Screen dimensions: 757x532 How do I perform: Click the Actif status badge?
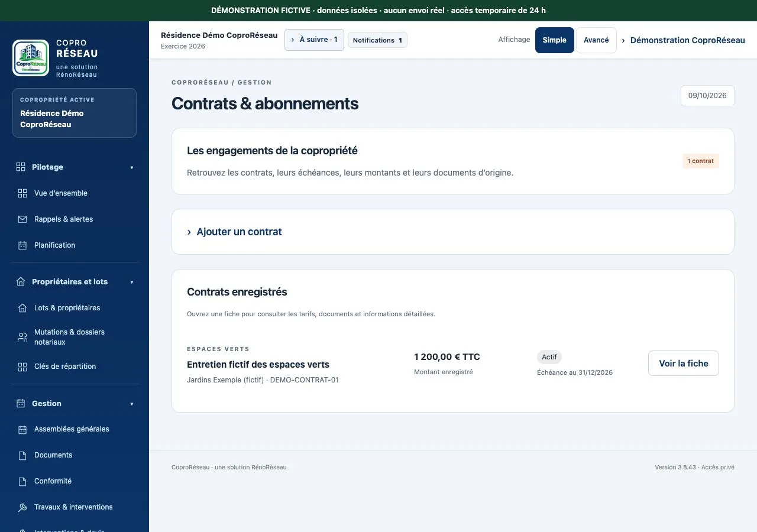pyautogui.click(x=549, y=357)
